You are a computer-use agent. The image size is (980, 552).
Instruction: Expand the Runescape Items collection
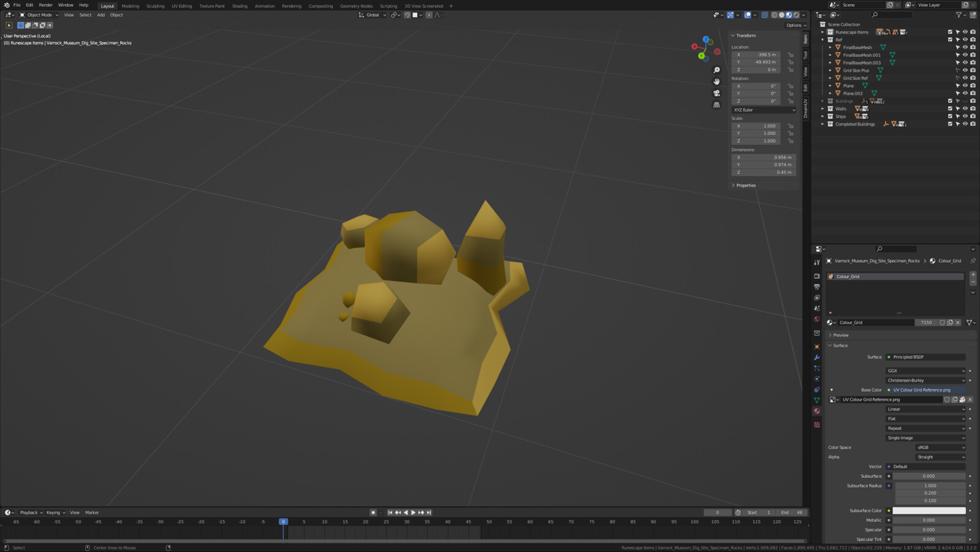pyautogui.click(x=823, y=32)
